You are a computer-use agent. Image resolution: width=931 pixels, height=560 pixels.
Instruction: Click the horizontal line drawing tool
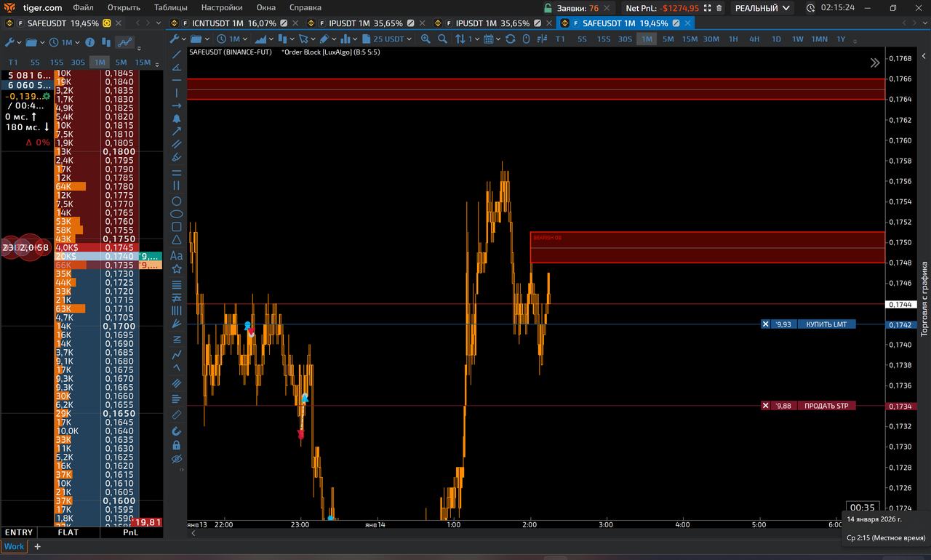click(x=176, y=80)
